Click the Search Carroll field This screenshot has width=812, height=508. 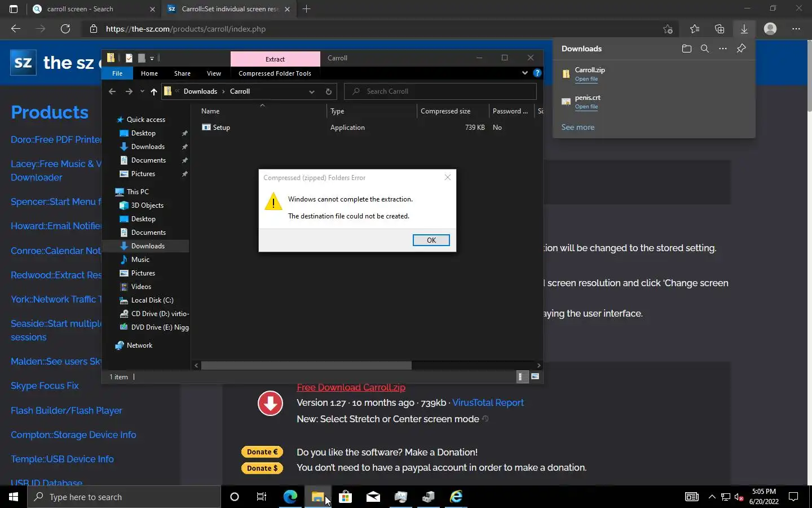point(440,91)
